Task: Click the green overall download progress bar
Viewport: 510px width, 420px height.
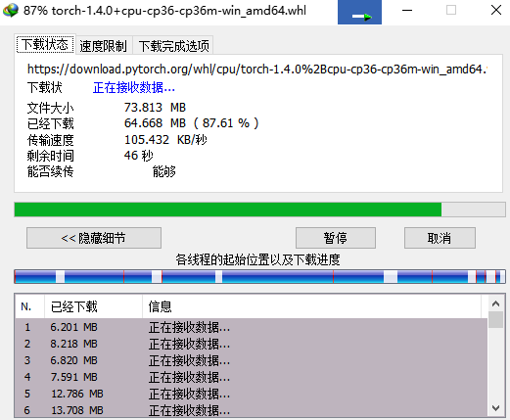Action: [259, 210]
